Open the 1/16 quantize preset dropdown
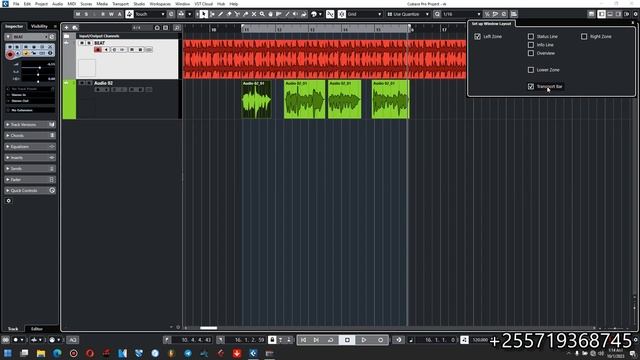The image size is (640, 360). click(462, 14)
